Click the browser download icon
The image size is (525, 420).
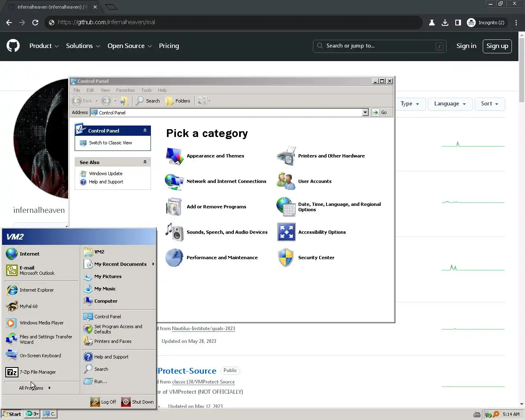[x=445, y=23]
